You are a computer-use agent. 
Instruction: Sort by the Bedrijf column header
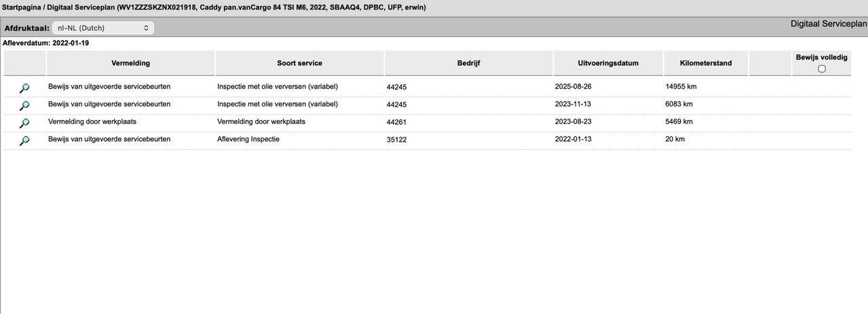(x=468, y=63)
